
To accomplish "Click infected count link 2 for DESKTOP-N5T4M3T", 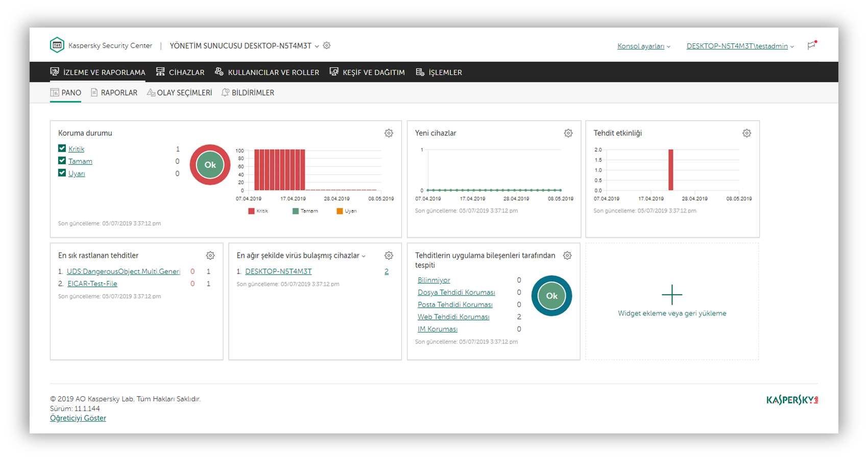I will [x=387, y=272].
